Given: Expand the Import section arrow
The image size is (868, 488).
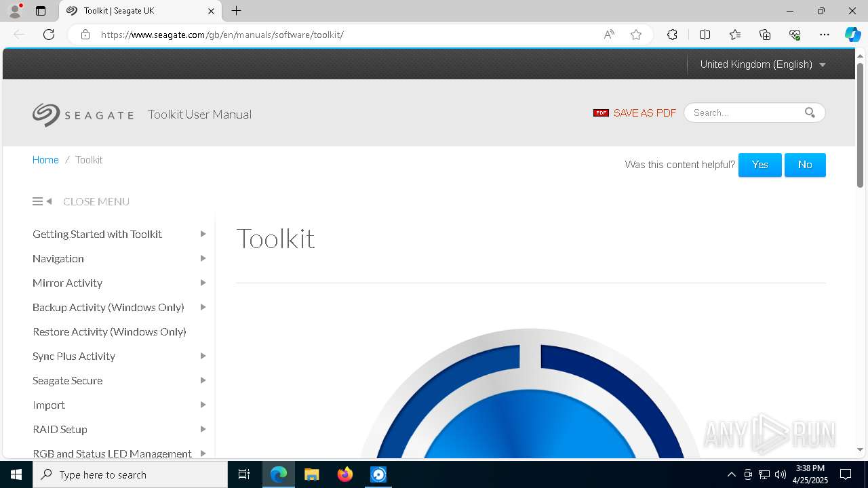Looking at the screenshot, I should (x=203, y=405).
